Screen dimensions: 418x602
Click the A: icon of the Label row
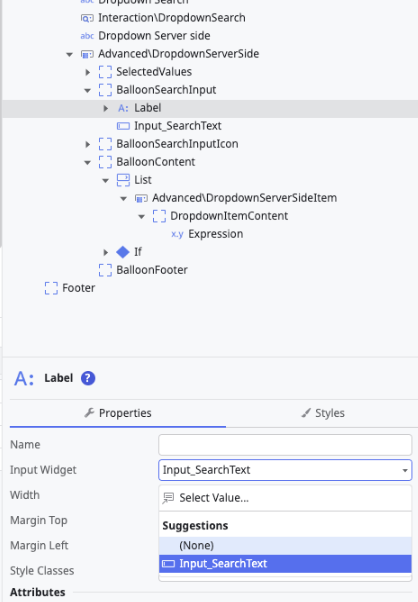123,108
